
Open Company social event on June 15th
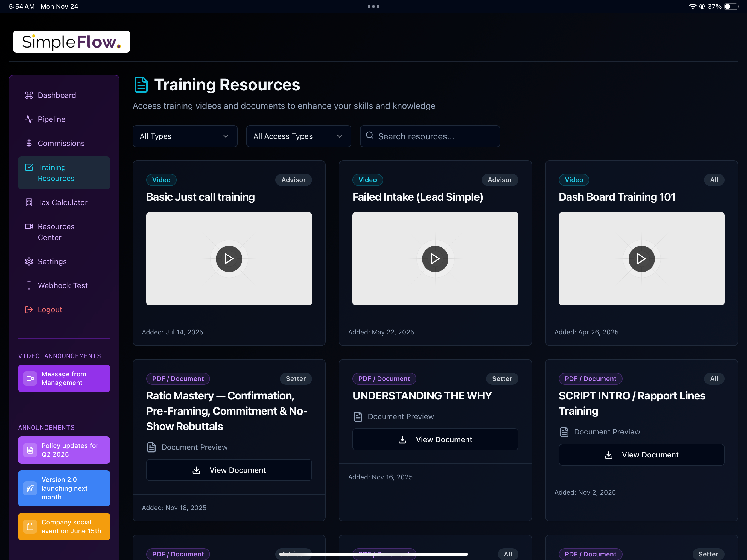coord(64,527)
